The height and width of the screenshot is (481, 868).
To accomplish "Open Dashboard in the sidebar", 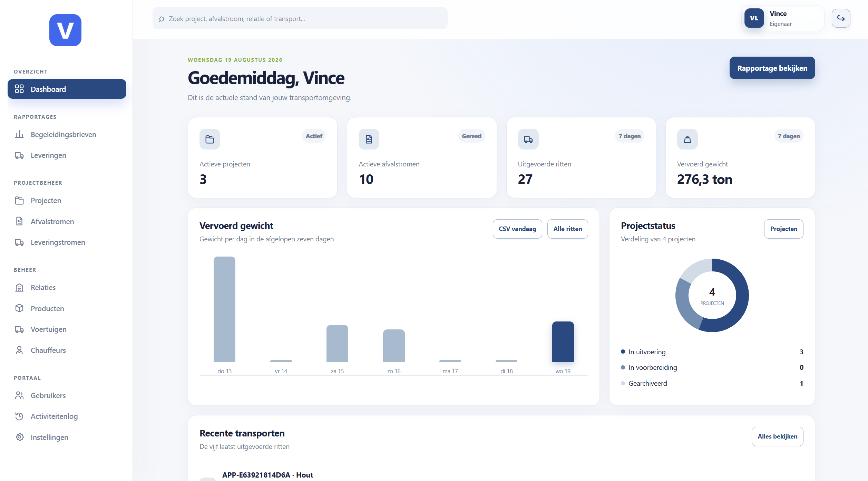I will point(67,89).
